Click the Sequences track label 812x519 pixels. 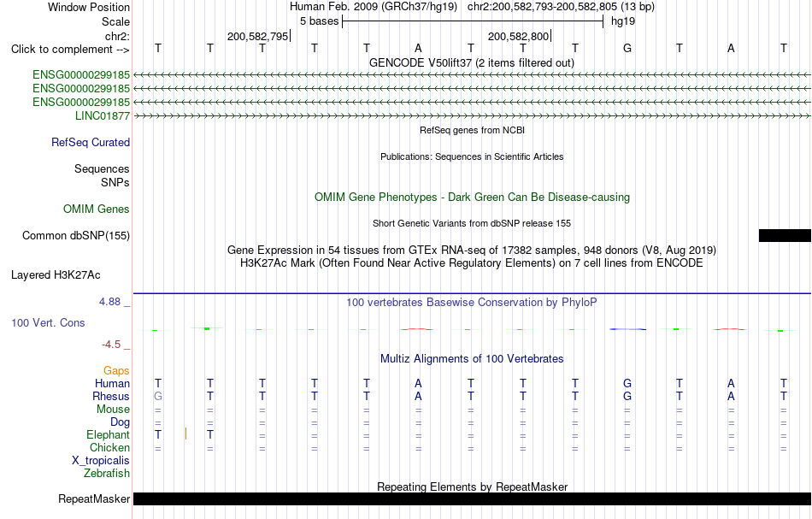pyautogui.click(x=102, y=168)
